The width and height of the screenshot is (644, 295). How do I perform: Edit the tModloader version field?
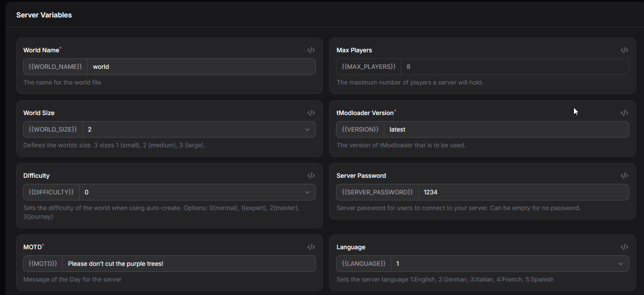pyautogui.click(x=506, y=129)
